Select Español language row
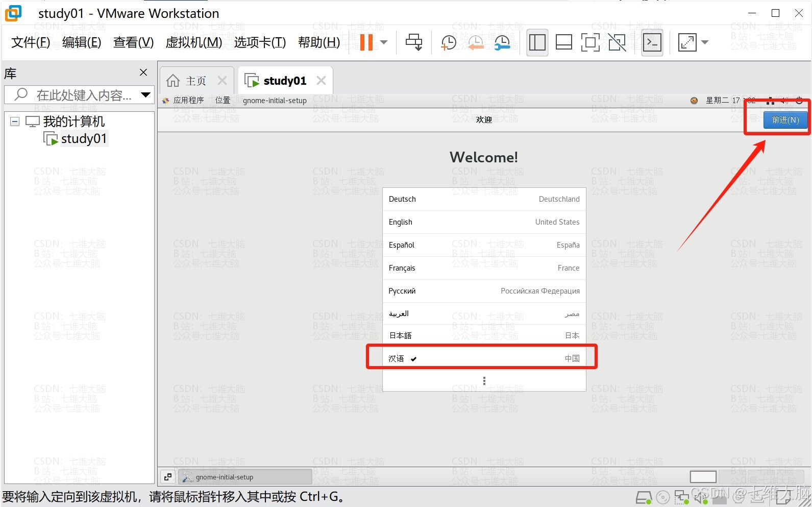Viewport: 812px width, 507px height. (484, 245)
